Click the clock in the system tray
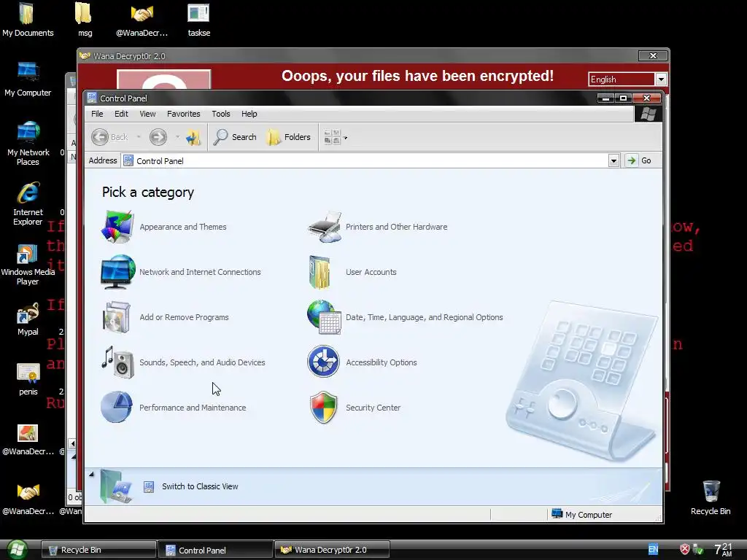 723,549
